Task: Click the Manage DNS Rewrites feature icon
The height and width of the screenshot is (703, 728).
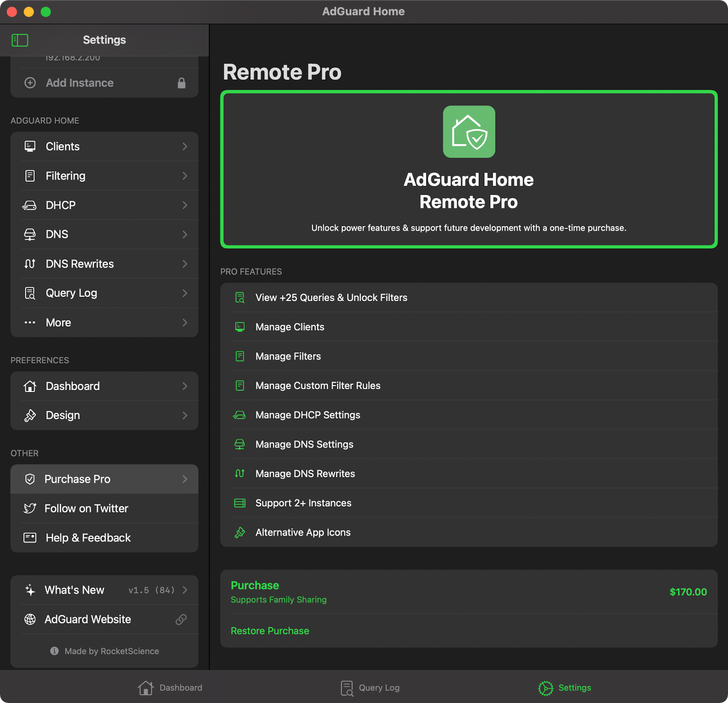Action: [x=240, y=473]
